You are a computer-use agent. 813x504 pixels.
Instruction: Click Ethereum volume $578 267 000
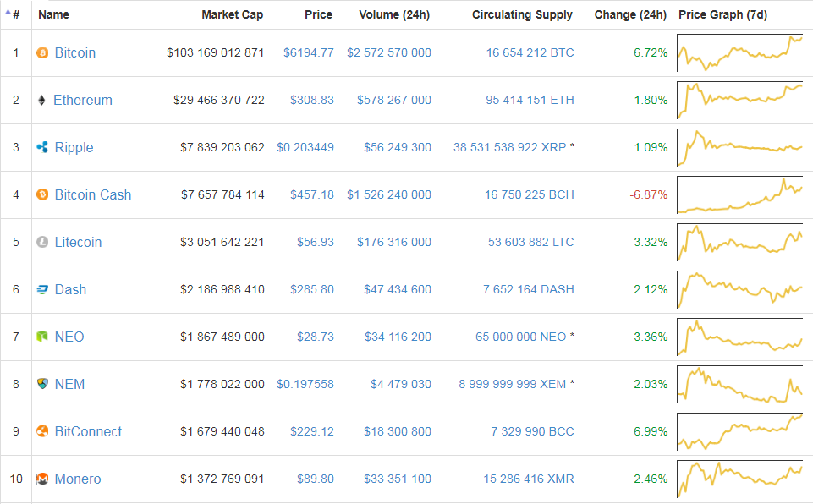(x=394, y=100)
